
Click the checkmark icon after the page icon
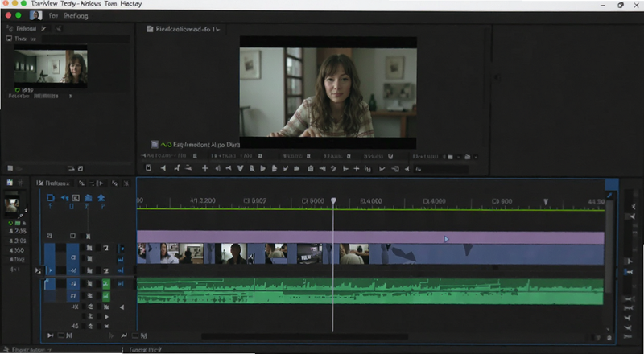[x=286, y=168]
